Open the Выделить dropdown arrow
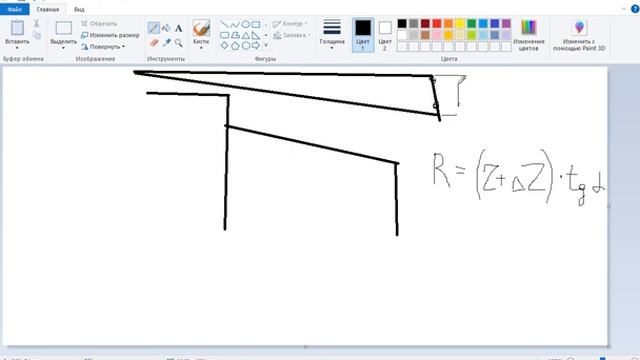This screenshot has height=360, width=640. [x=63, y=48]
